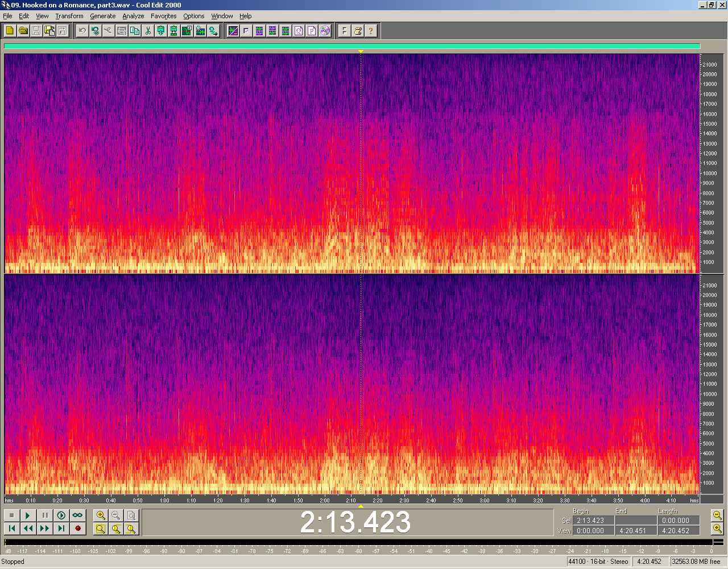Click the Copy toolbar icon
728x569 pixels.
(135, 31)
